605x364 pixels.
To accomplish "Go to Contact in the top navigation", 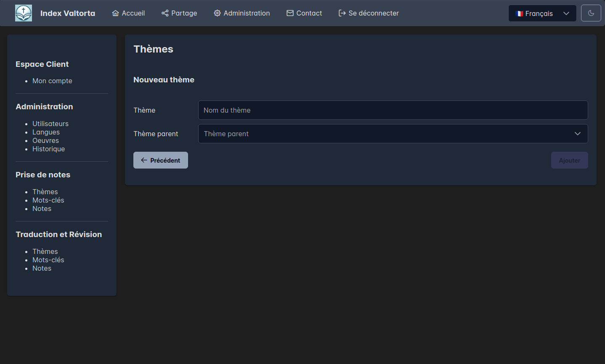I will [309, 13].
